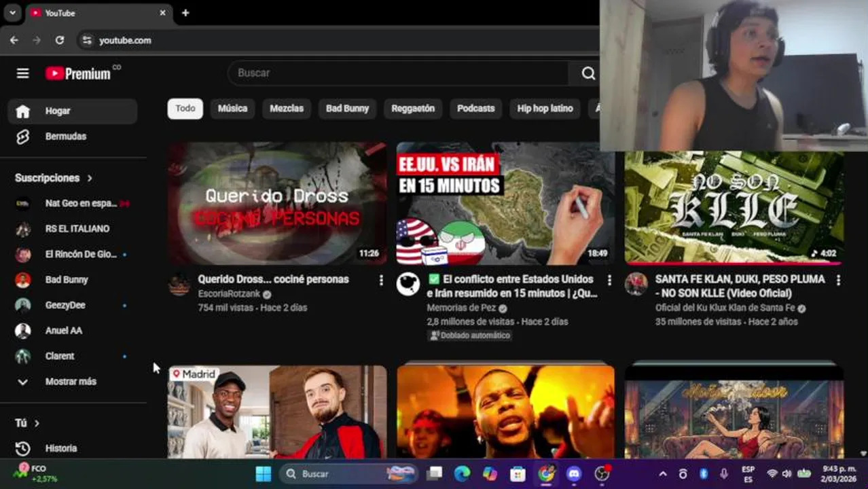This screenshot has height=489, width=868.
Task: Open El Rincón De Gio channel
Action: (73, 255)
